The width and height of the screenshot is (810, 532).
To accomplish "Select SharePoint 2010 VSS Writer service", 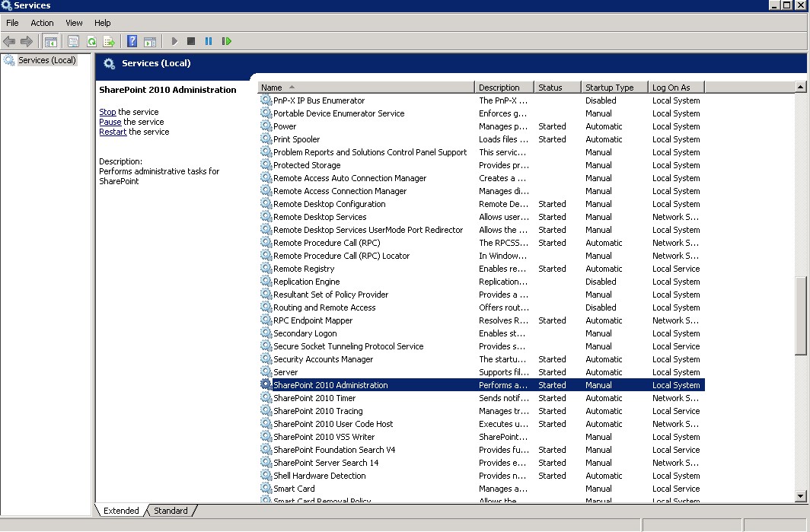I will pos(481,436).
